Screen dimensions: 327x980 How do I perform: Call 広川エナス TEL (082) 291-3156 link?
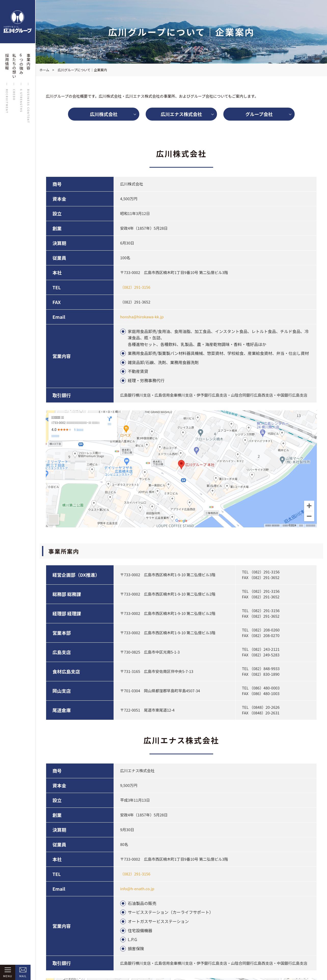point(135,874)
